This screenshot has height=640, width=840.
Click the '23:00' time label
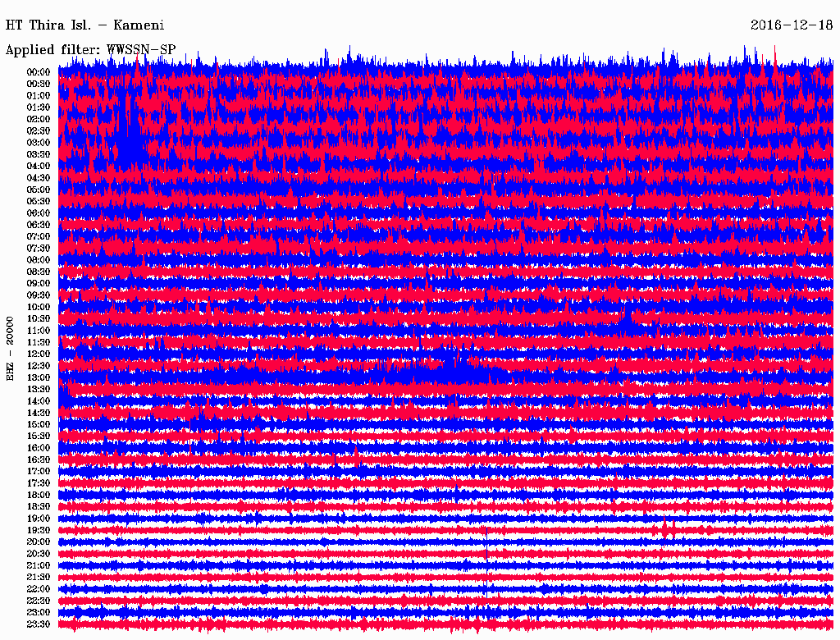coord(39,612)
